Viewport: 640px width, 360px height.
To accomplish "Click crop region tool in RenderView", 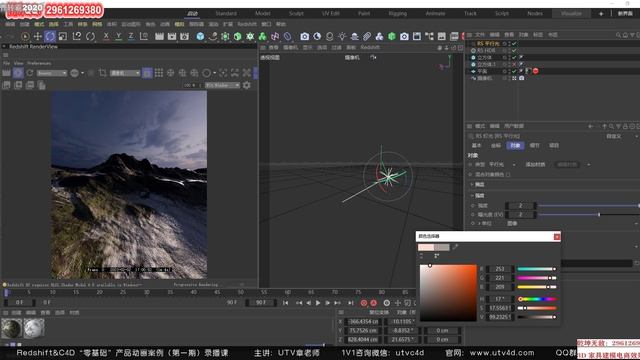I will point(102,73).
